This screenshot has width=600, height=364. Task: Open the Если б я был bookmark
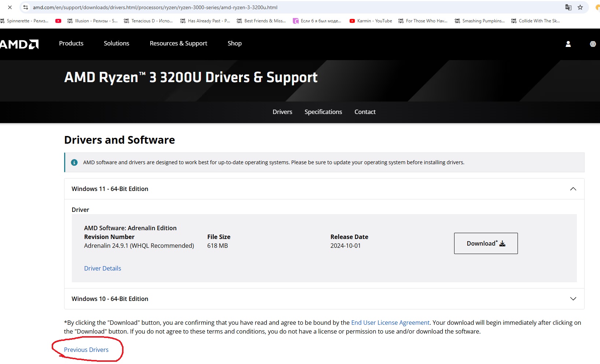coord(317,21)
